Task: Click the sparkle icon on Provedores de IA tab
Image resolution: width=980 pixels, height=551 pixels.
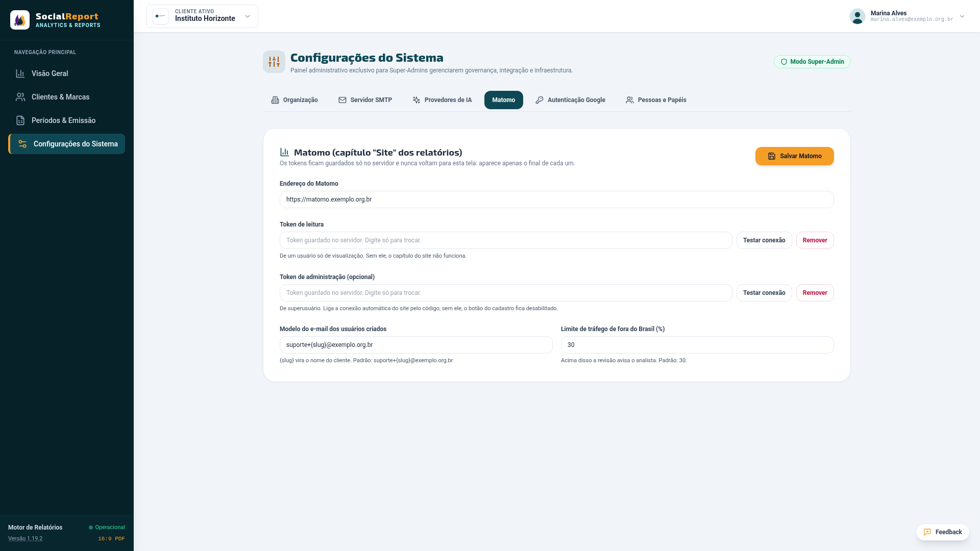Action: [416, 100]
